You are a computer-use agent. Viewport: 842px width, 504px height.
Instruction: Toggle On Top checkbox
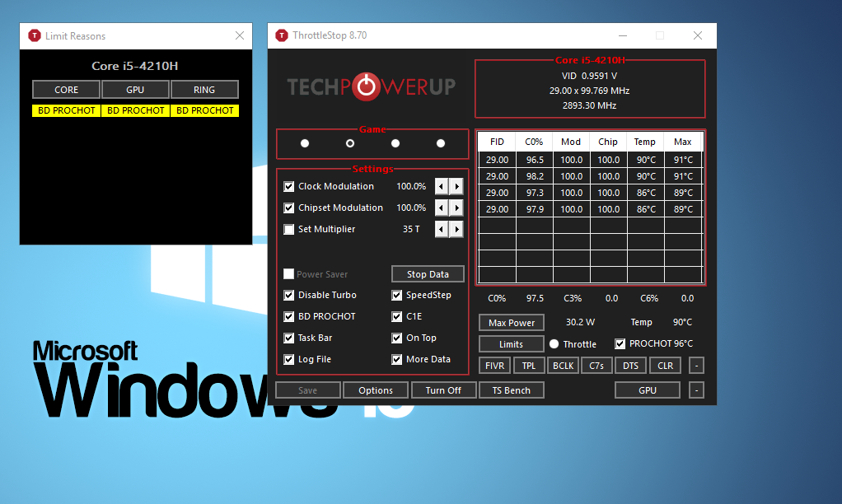pyautogui.click(x=397, y=338)
